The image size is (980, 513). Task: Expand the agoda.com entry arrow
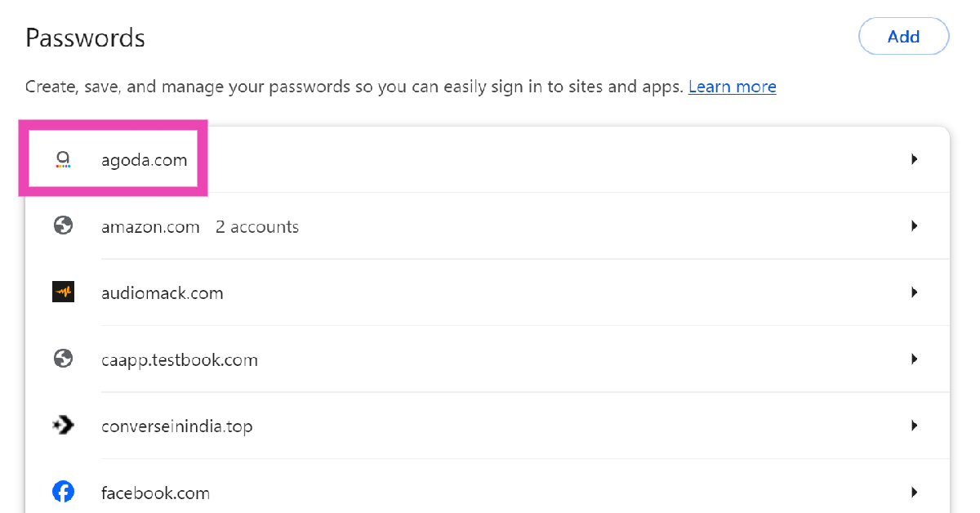915,159
